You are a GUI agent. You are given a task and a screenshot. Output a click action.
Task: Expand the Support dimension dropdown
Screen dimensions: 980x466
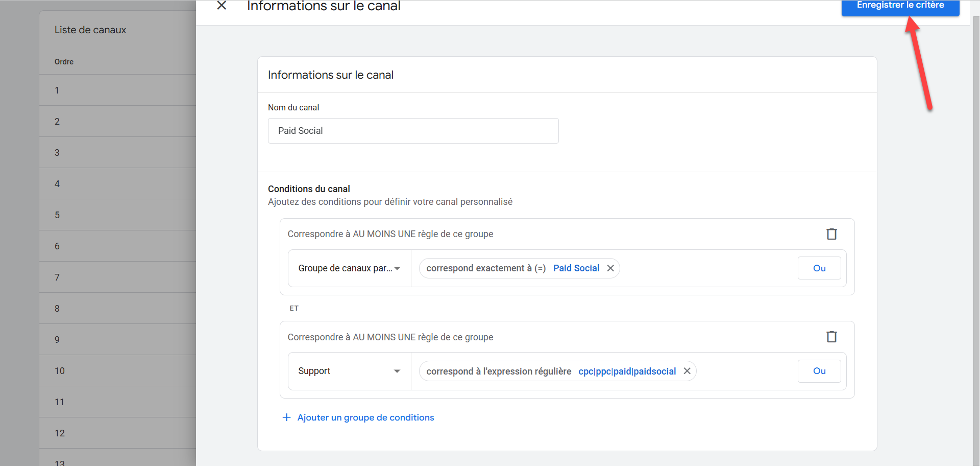coord(349,371)
